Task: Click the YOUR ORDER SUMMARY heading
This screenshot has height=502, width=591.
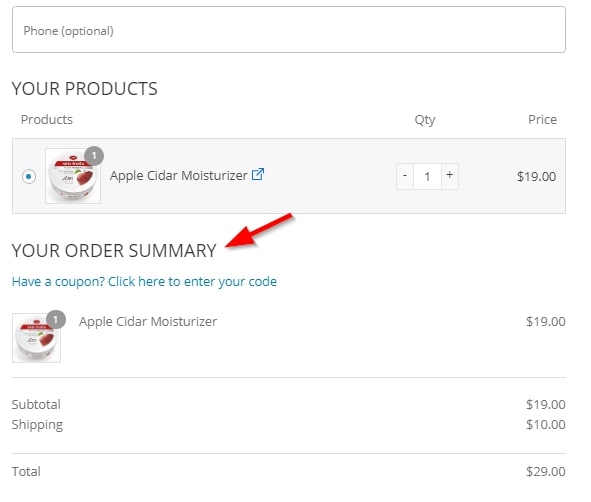Action: (114, 251)
